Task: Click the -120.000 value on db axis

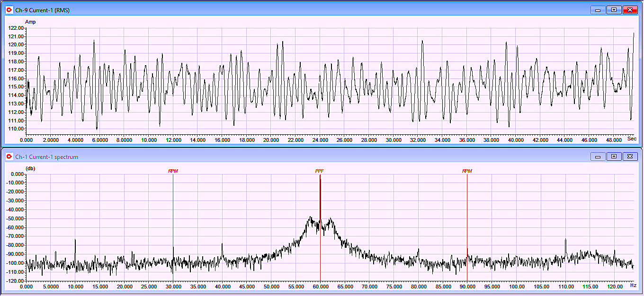Action: 14,281
